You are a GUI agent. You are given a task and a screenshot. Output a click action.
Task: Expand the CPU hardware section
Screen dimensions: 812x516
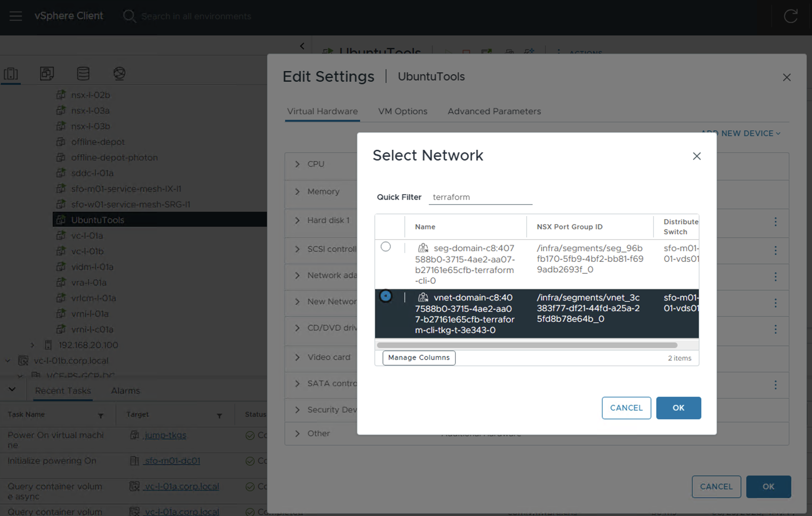pyautogui.click(x=297, y=164)
